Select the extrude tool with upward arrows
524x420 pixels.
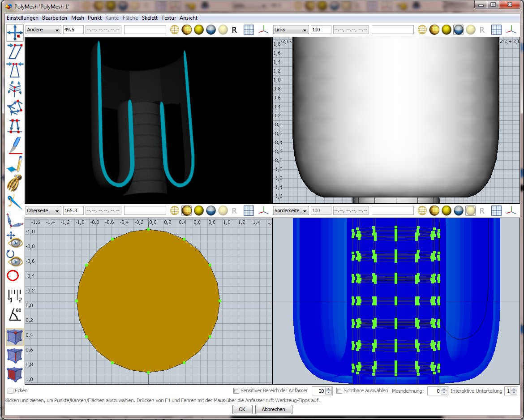point(15,126)
